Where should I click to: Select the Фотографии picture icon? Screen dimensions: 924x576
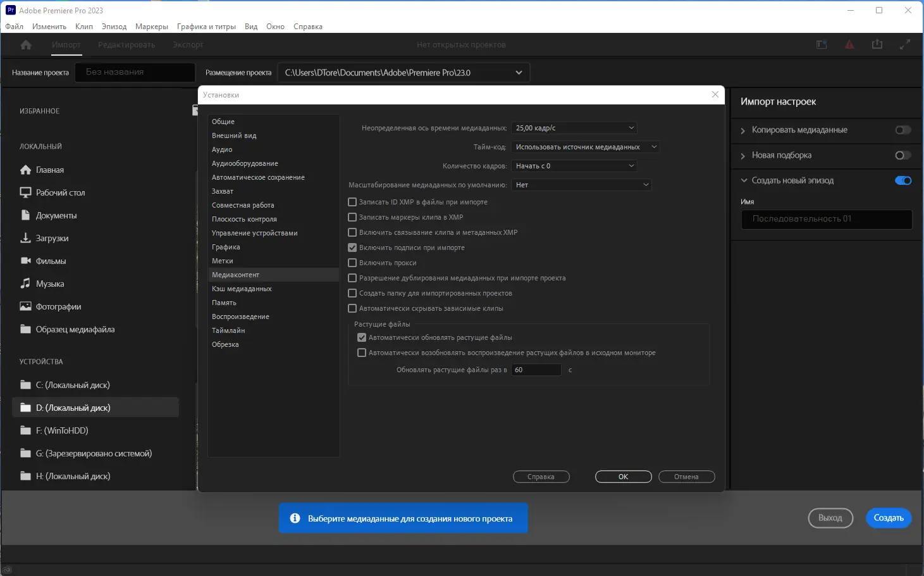[x=25, y=306]
